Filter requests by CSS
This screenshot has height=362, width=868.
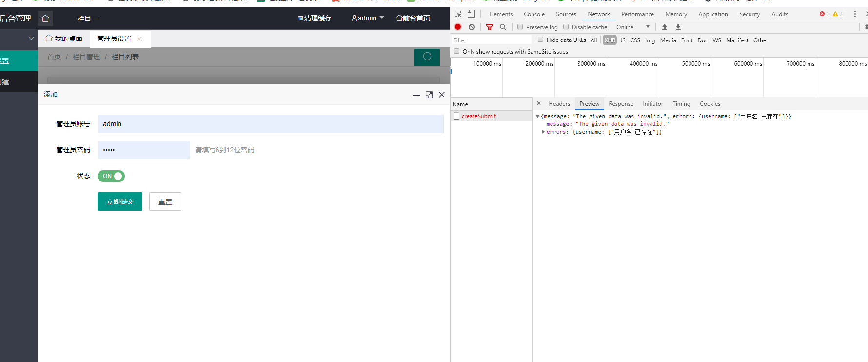click(635, 40)
